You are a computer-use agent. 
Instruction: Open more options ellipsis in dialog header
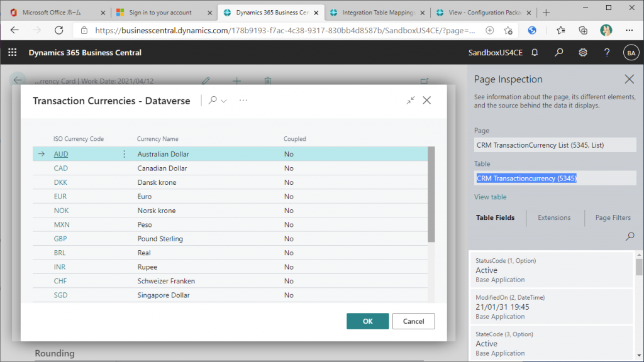[x=243, y=100]
